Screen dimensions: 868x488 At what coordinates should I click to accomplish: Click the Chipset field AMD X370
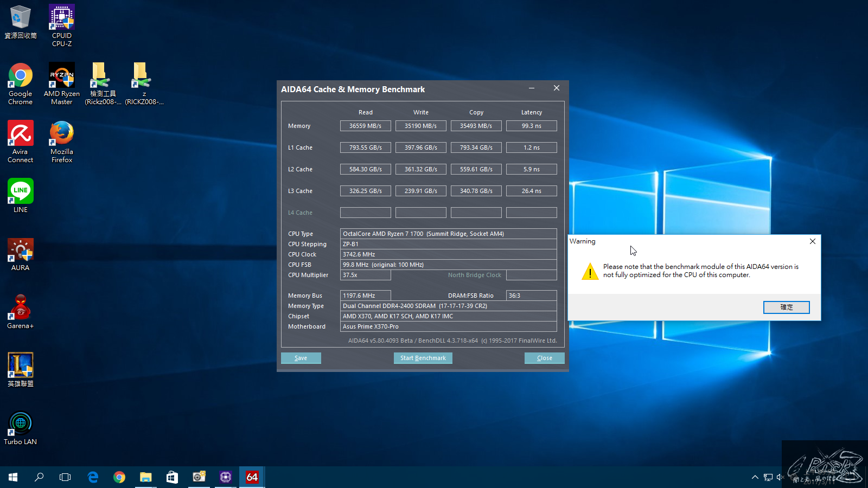449,316
